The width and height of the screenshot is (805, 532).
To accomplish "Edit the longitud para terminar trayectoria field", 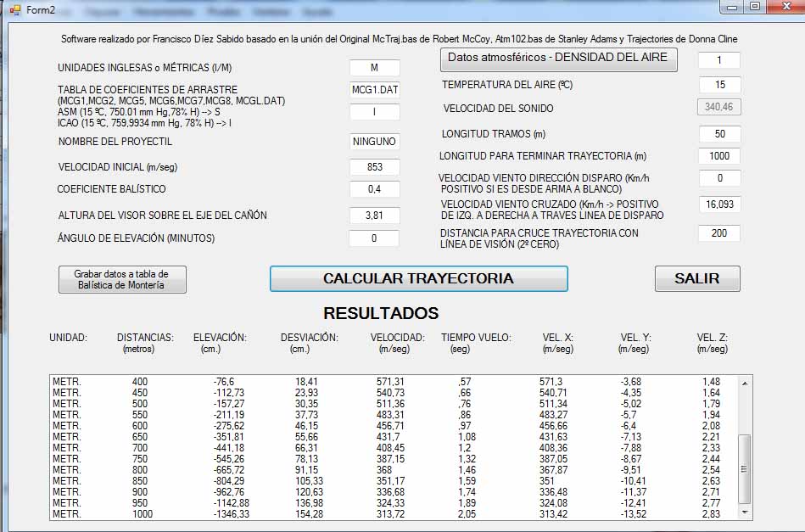I will click(x=719, y=156).
